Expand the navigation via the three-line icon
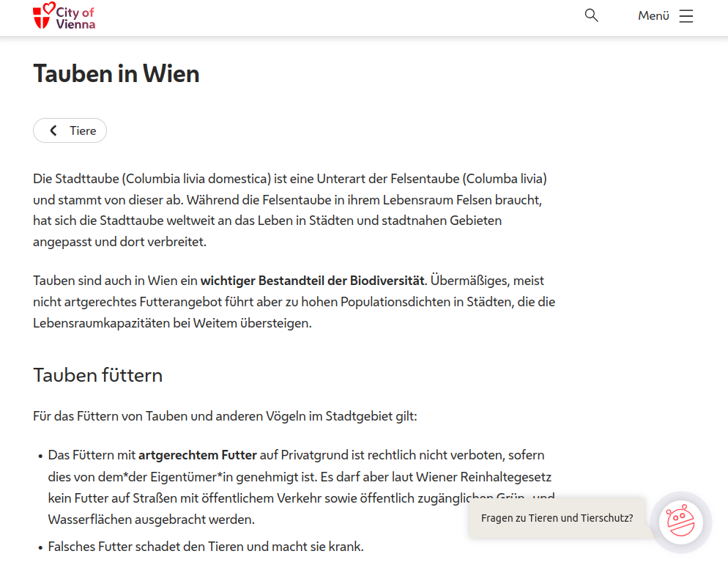The height and width of the screenshot is (562, 728). [x=686, y=15]
